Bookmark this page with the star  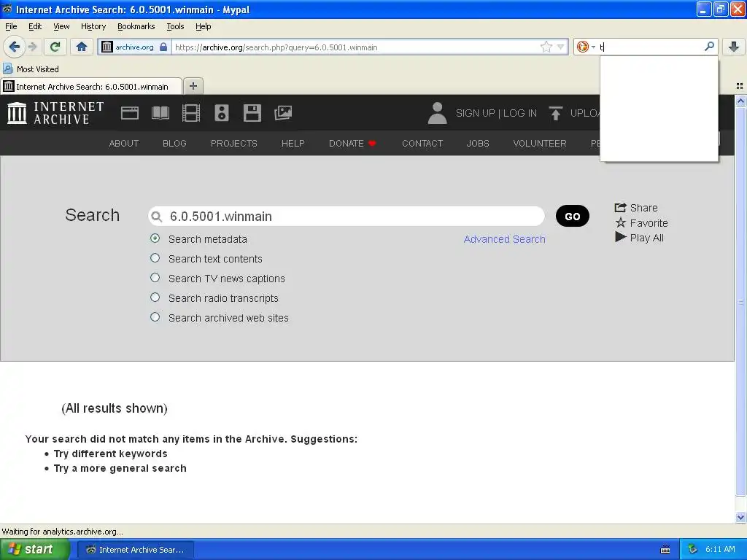(x=546, y=47)
